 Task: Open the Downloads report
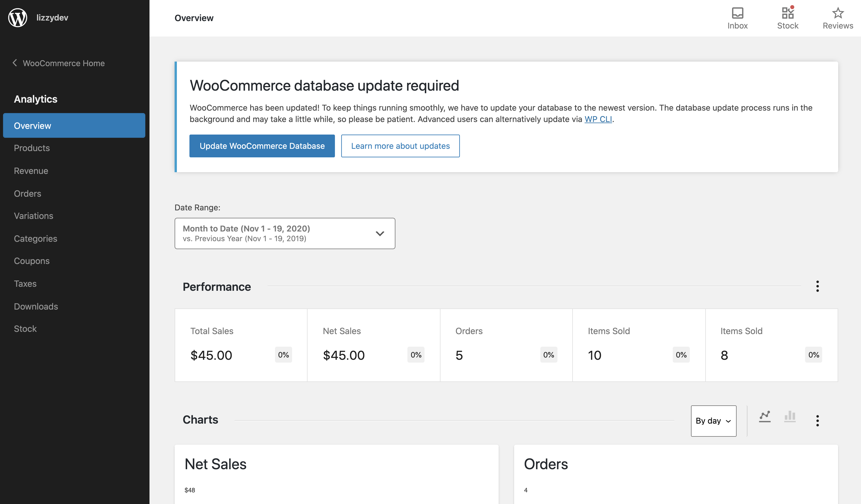pos(36,306)
